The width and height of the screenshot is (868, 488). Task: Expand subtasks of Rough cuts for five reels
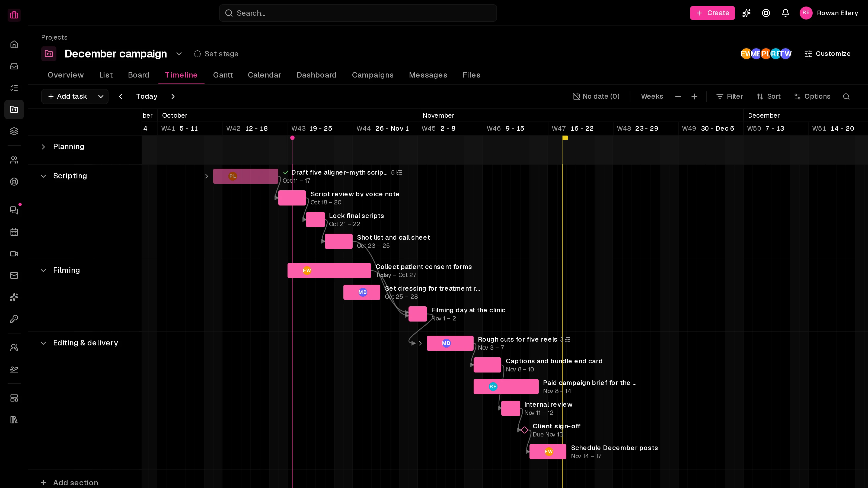click(420, 343)
